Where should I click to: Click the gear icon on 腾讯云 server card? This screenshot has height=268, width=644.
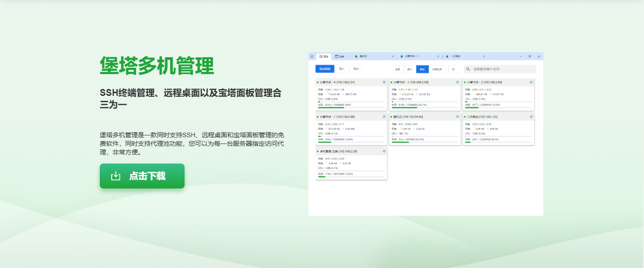click(457, 117)
